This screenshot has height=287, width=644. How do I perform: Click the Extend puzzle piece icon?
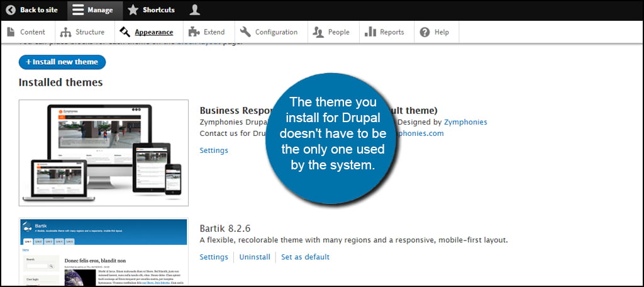tap(194, 32)
